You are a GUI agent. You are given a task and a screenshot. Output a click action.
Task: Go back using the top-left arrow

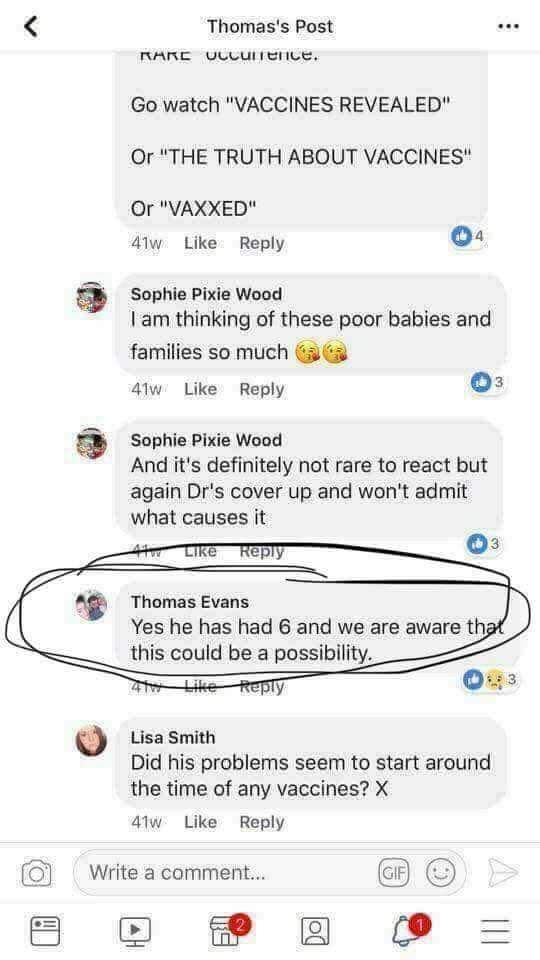31,26
